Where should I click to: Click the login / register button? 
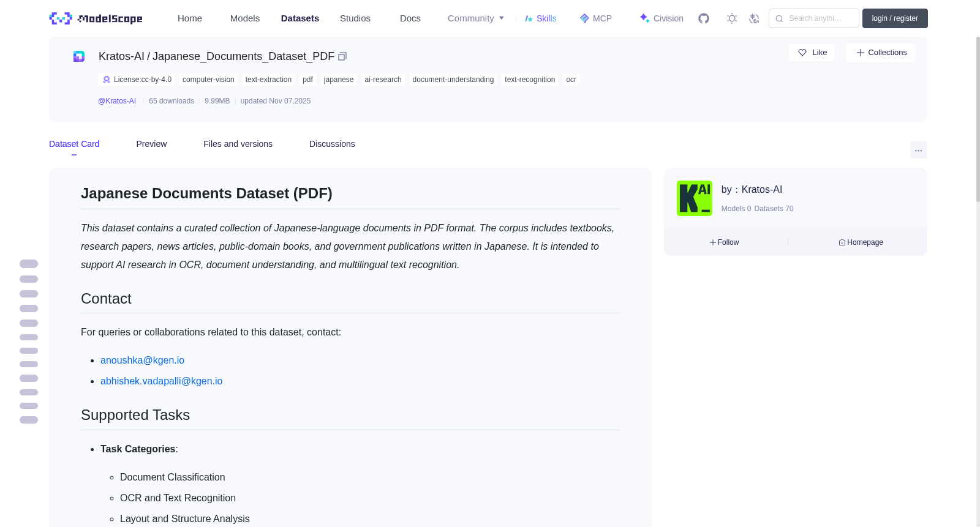895,18
